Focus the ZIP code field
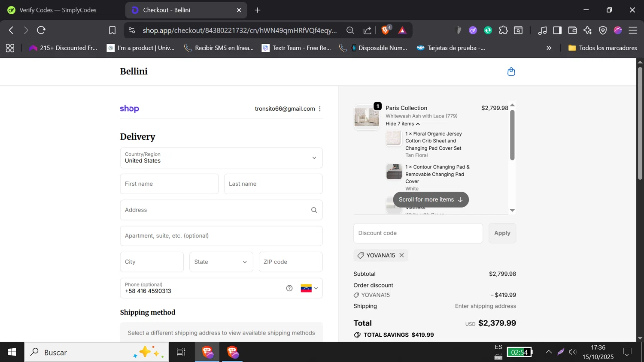This screenshot has width=644, height=362. click(291, 262)
